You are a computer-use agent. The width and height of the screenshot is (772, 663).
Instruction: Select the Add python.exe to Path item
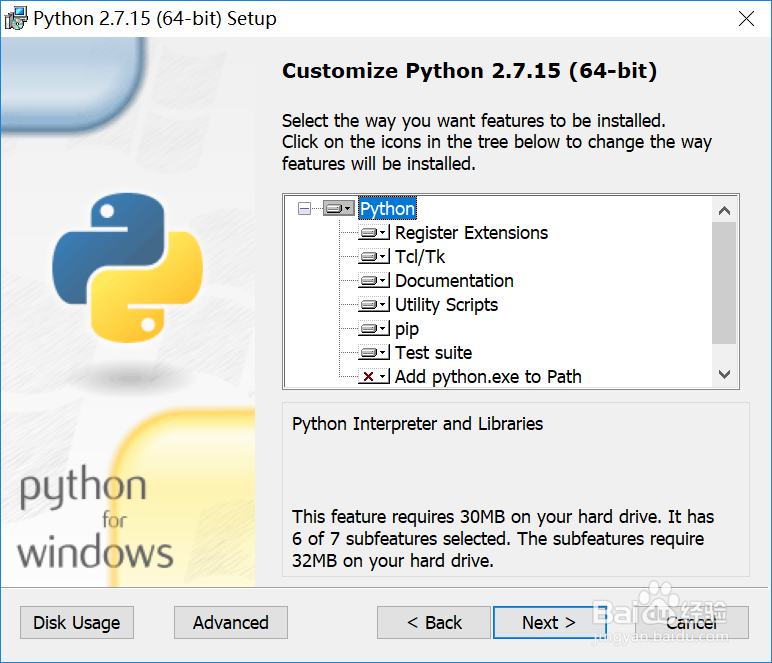(x=488, y=377)
